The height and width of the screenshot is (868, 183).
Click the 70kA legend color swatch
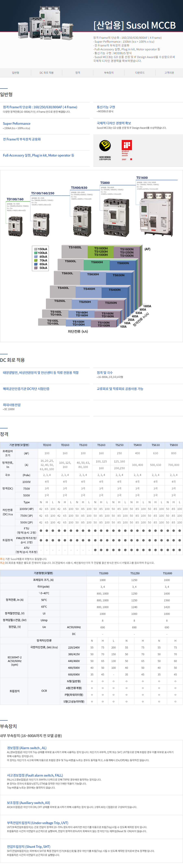point(35,260)
